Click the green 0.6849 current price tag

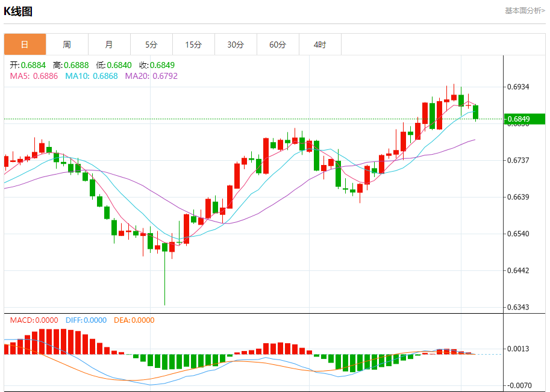[x=524, y=119]
